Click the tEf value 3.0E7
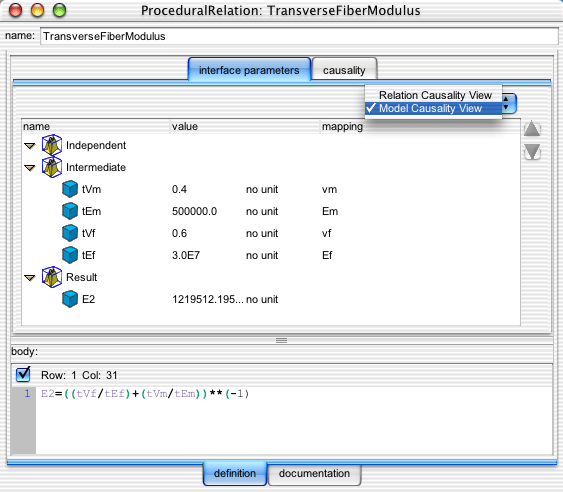563x492 pixels. [x=186, y=255]
